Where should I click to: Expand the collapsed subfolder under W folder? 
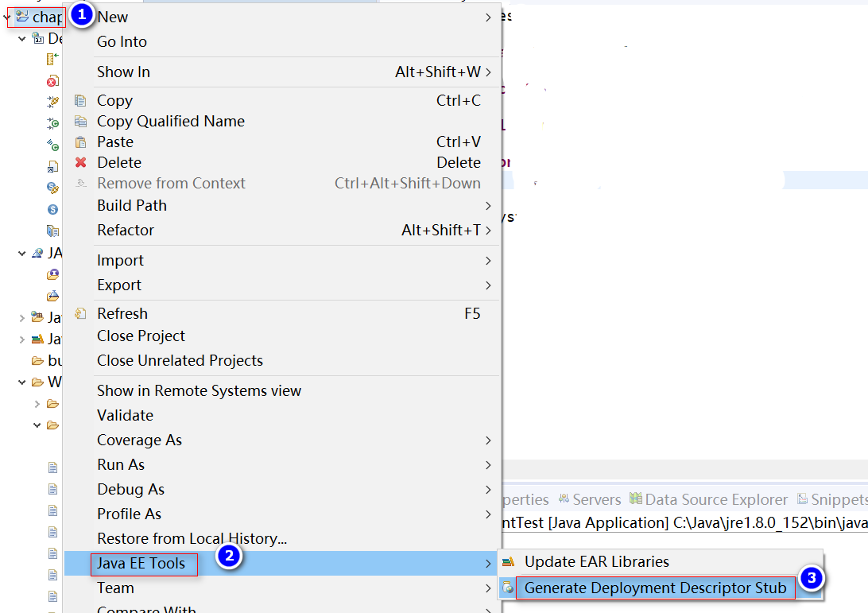[x=37, y=404]
